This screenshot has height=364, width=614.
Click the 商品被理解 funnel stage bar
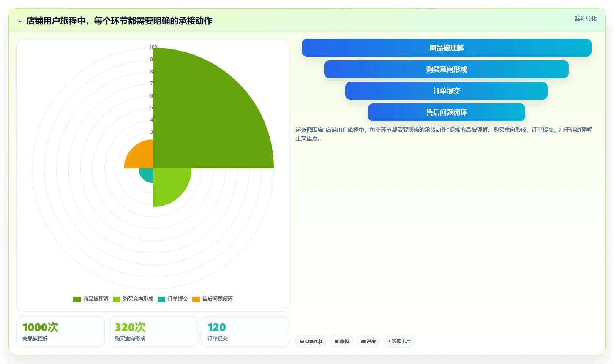(x=446, y=48)
